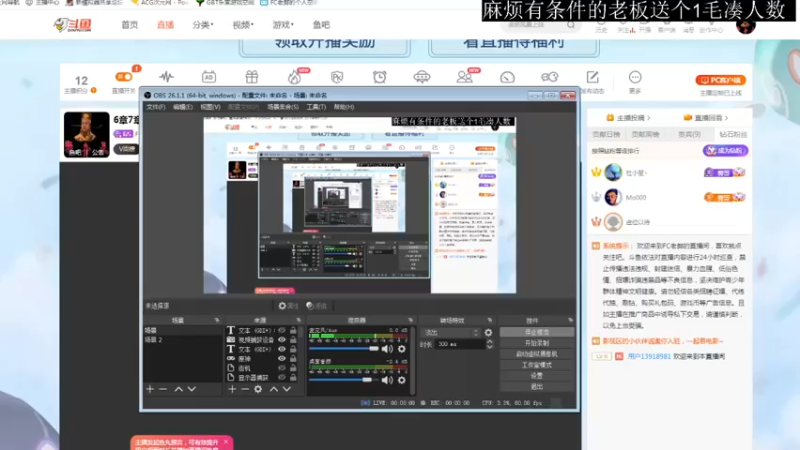Open transition properties gear next to 淡出
Screen dimensions: 800x450
click(488, 333)
